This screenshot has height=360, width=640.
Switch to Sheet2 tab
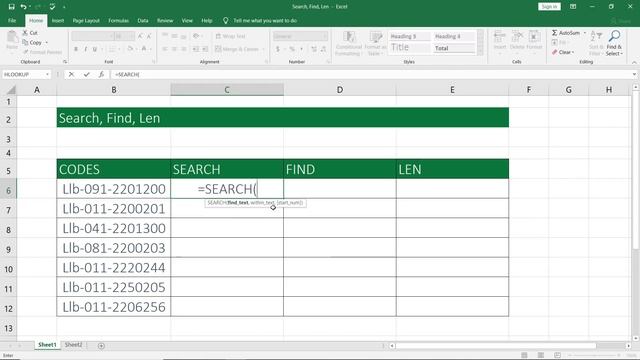click(73, 345)
